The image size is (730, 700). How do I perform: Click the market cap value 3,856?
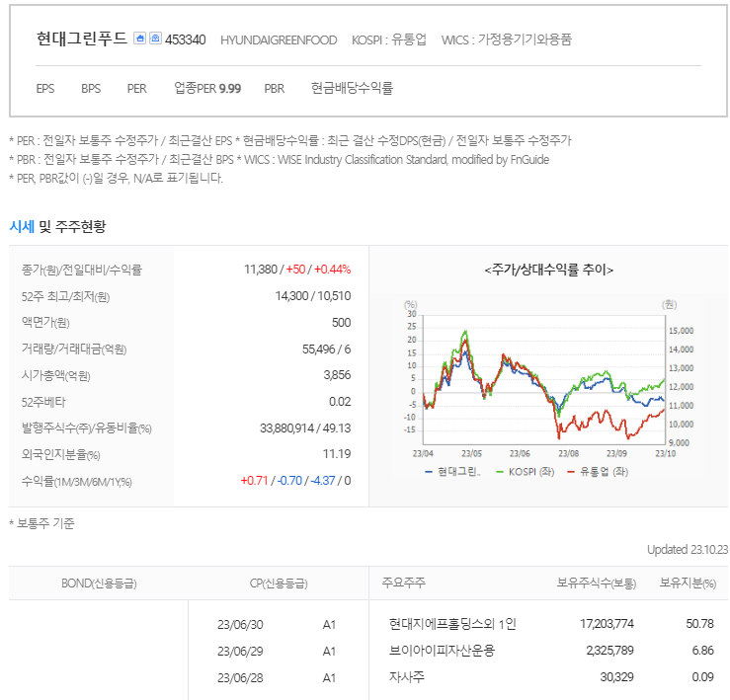[337, 375]
